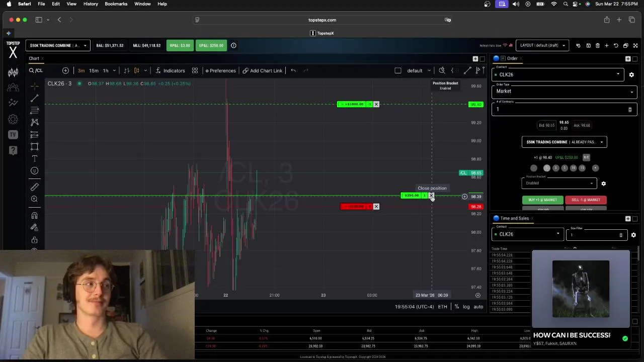Screen dimensions: 644x362
Task: Expand the Position Bracket Enabled dropdown
Action: (559, 183)
